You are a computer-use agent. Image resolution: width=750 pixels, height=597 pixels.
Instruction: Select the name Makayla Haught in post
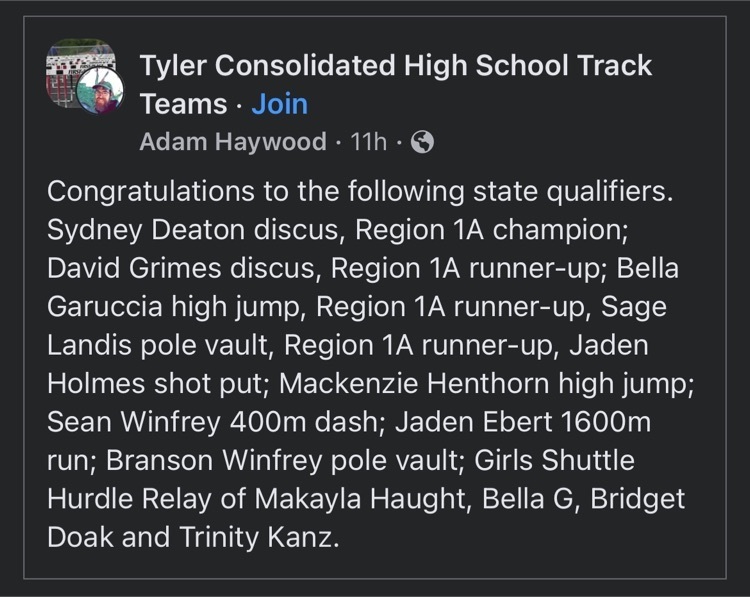(360, 499)
